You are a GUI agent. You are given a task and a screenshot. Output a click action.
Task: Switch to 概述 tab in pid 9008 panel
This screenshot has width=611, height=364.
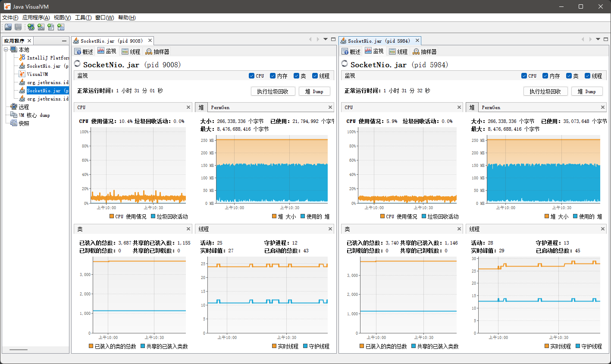click(84, 52)
